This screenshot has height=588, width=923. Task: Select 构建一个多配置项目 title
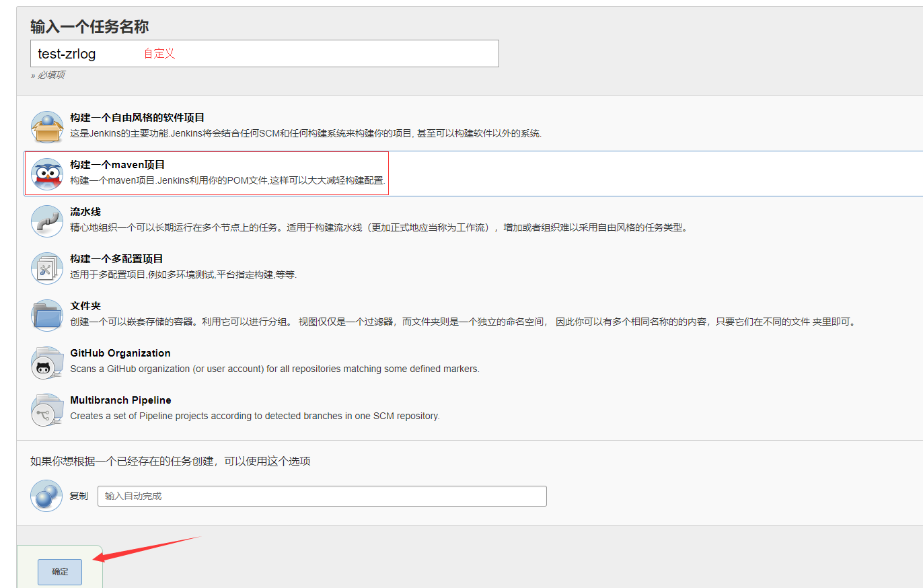[116, 259]
